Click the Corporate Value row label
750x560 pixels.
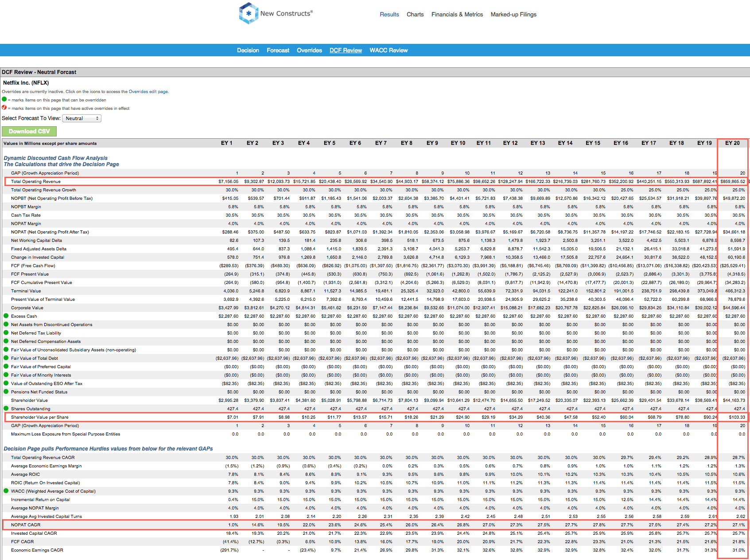coord(27,308)
